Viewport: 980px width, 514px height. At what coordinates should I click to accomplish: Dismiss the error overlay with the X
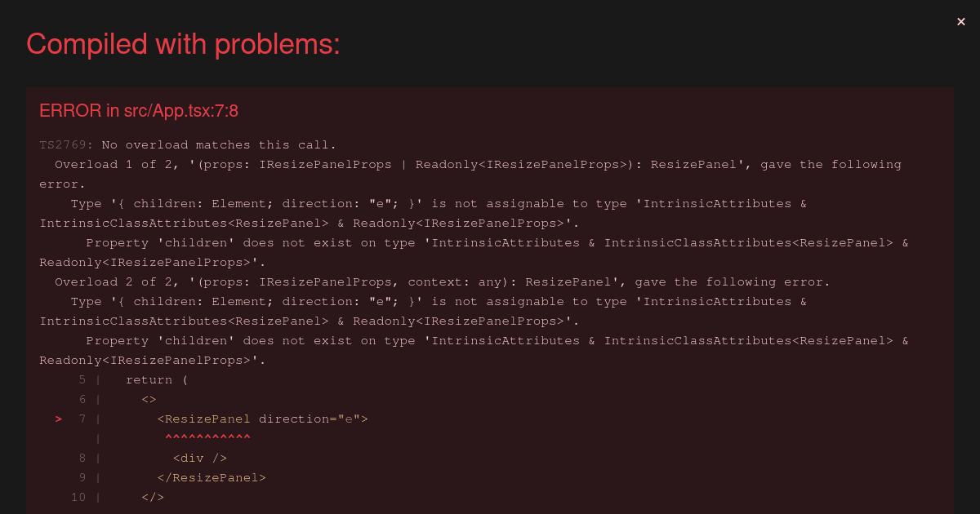[x=960, y=21]
